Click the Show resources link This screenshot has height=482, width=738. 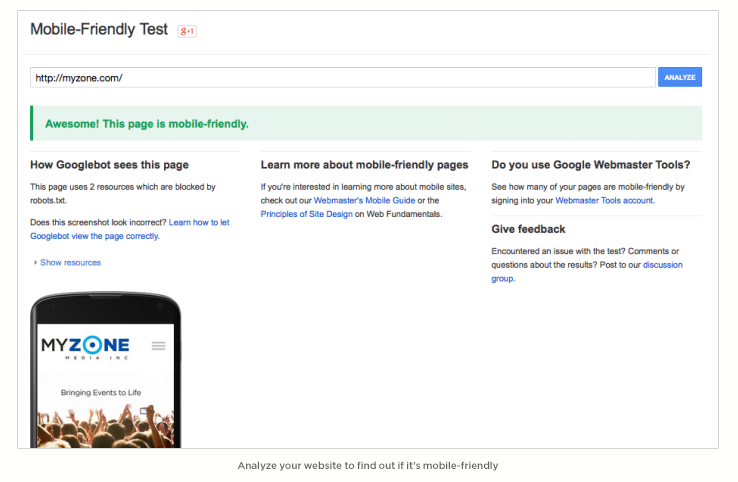tap(71, 263)
